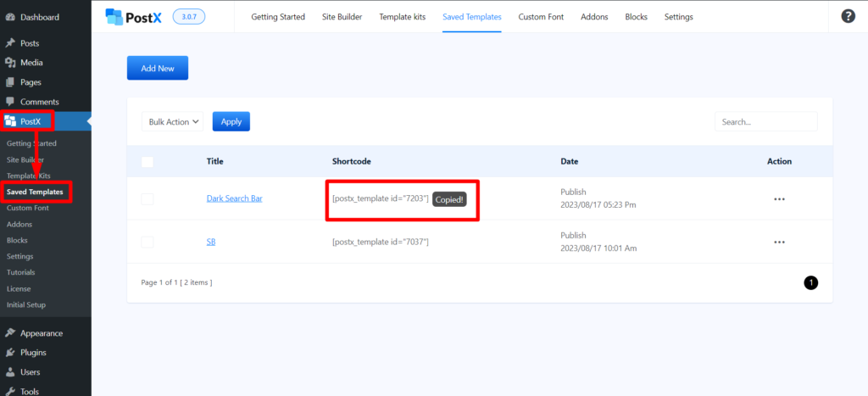Click the Apply button
Screen dimensions: 868x396
tap(231, 122)
